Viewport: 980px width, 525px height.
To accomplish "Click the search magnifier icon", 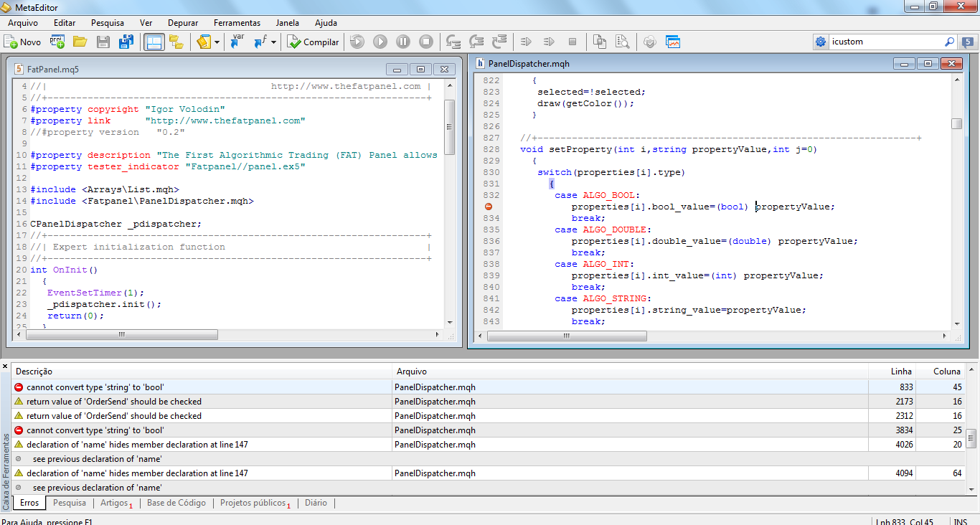I will pos(949,42).
